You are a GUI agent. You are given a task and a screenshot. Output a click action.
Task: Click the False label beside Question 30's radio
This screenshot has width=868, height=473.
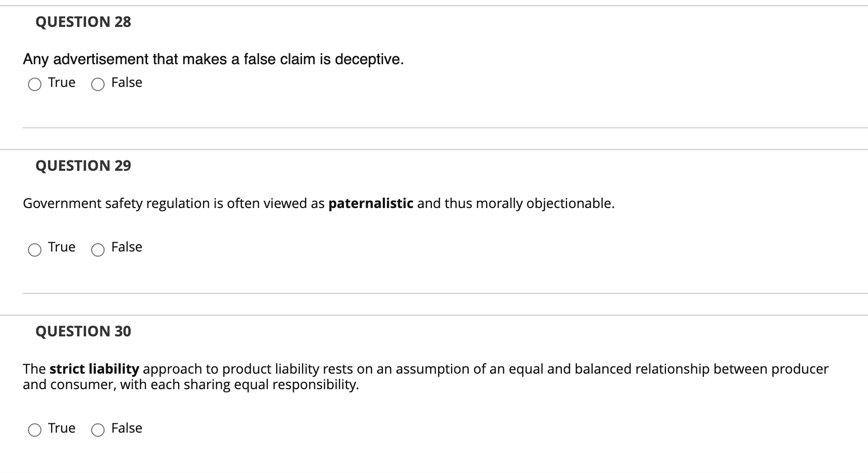pos(126,428)
